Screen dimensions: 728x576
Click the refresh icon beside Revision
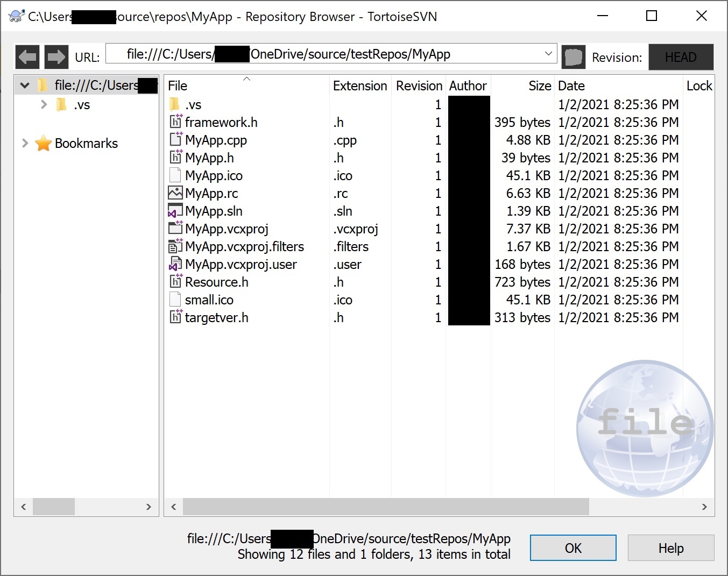coord(574,56)
